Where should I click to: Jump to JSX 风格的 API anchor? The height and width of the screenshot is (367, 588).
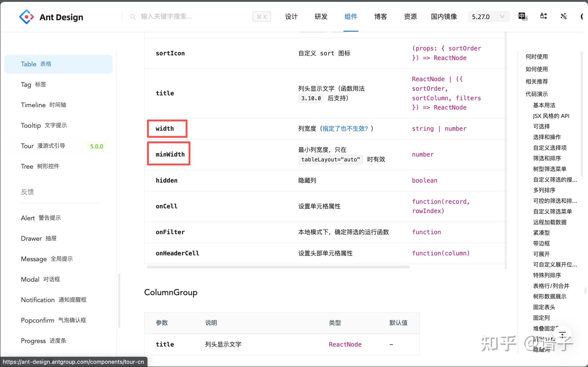tap(551, 116)
